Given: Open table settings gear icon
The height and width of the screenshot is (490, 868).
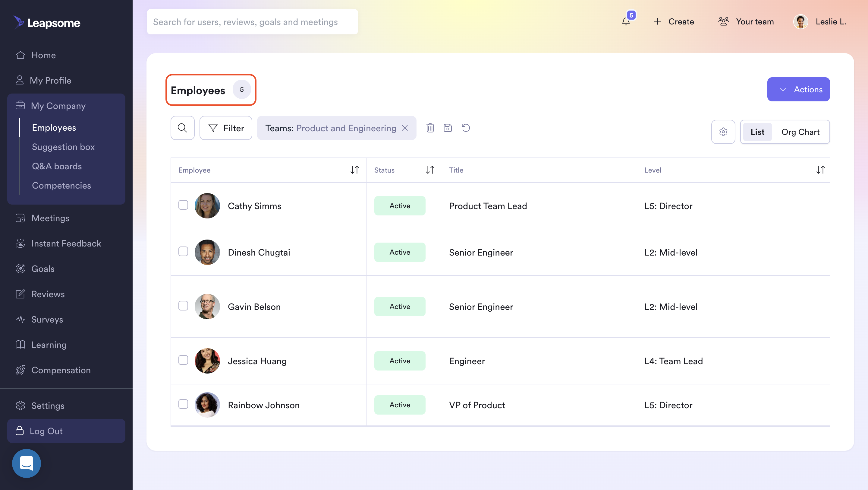Looking at the screenshot, I should click(723, 132).
